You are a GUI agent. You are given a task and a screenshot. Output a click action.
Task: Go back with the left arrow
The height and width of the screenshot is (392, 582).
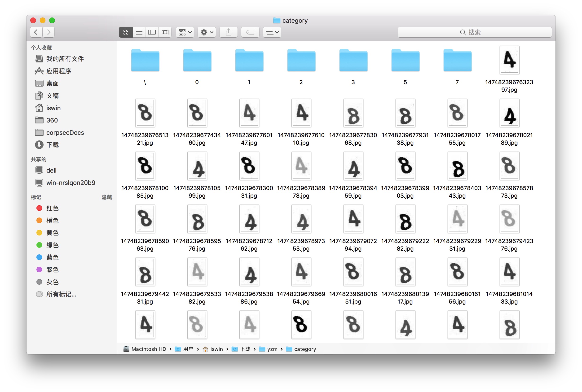[x=36, y=32]
